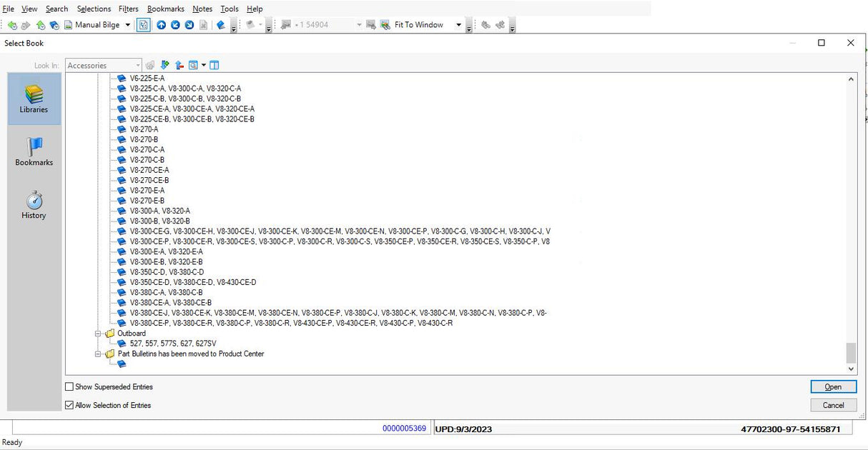
Task: Click the blue up arrow toolbar icon
Action: click(x=161, y=25)
